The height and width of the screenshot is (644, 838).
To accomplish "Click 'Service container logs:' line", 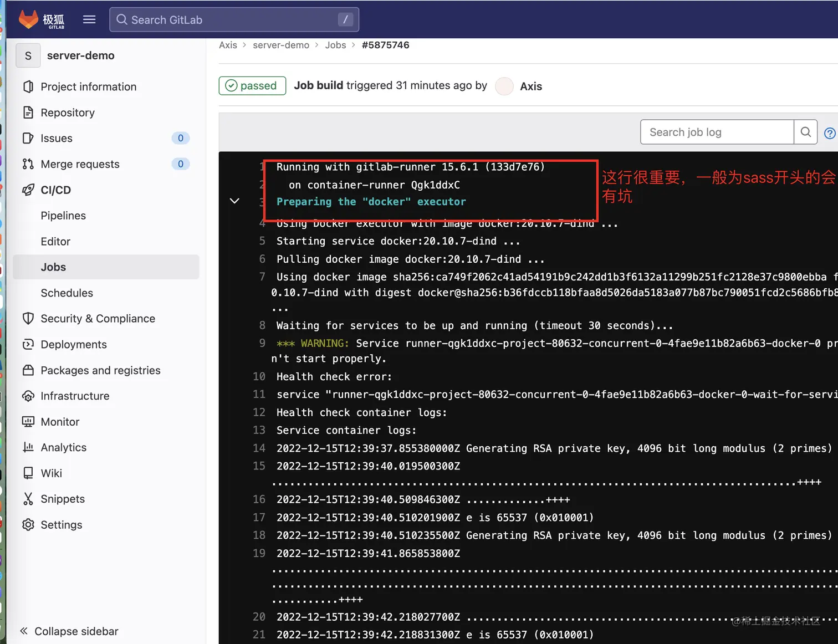I will [346, 430].
